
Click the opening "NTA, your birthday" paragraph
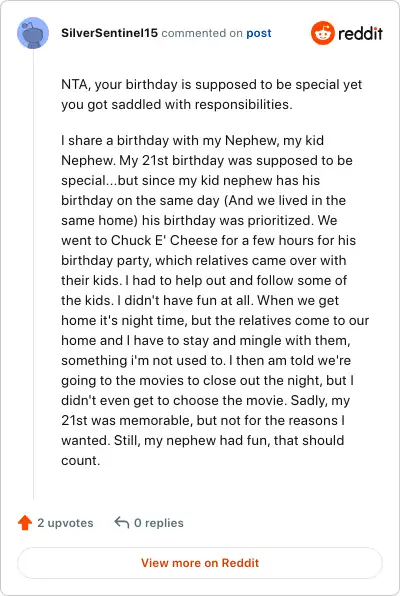point(211,94)
